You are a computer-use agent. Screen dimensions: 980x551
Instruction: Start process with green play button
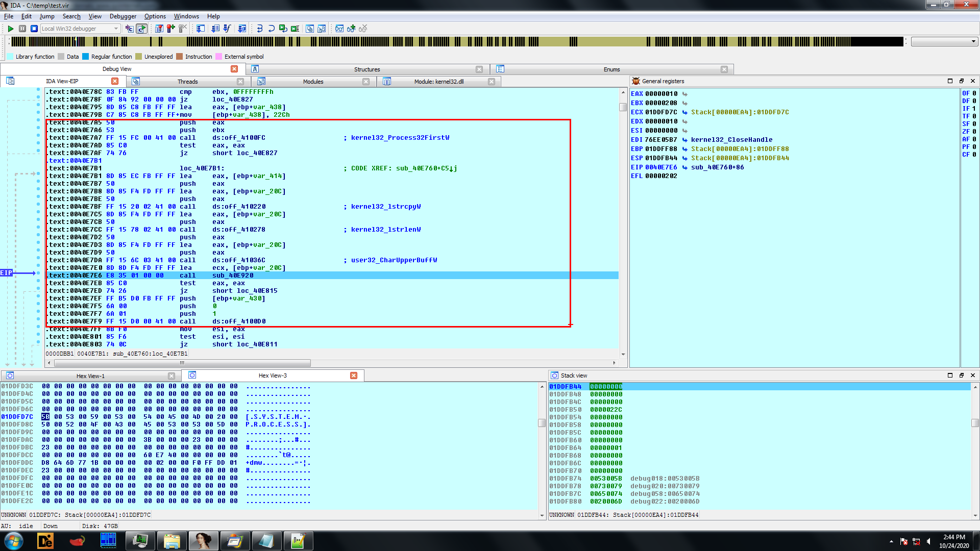(x=10, y=29)
